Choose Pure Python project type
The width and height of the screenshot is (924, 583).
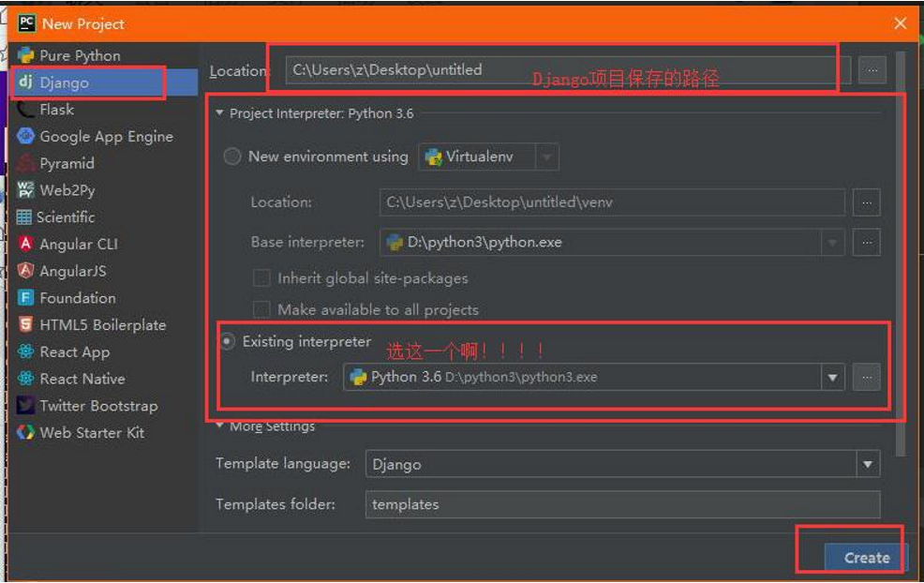pos(81,55)
